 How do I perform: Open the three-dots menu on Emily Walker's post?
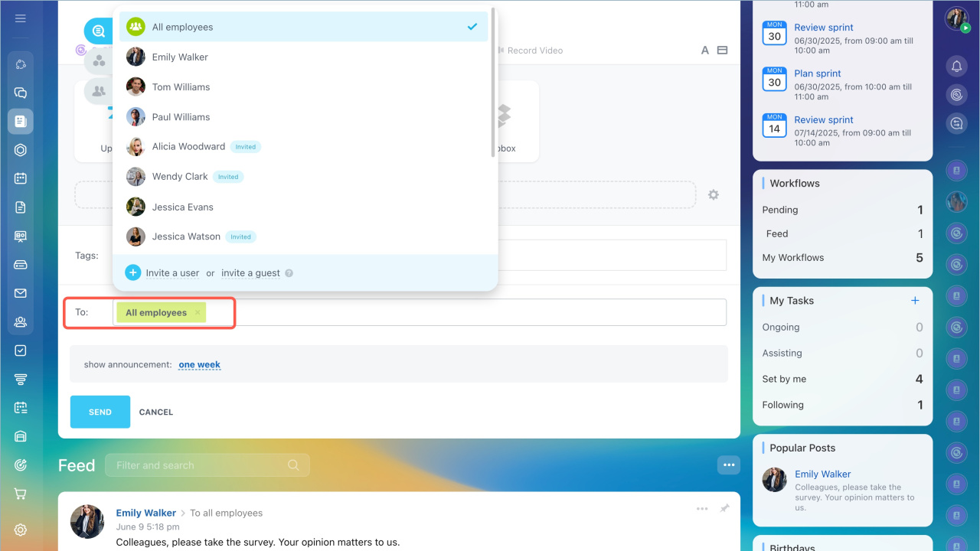pyautogui.click(x=702, y=509)
